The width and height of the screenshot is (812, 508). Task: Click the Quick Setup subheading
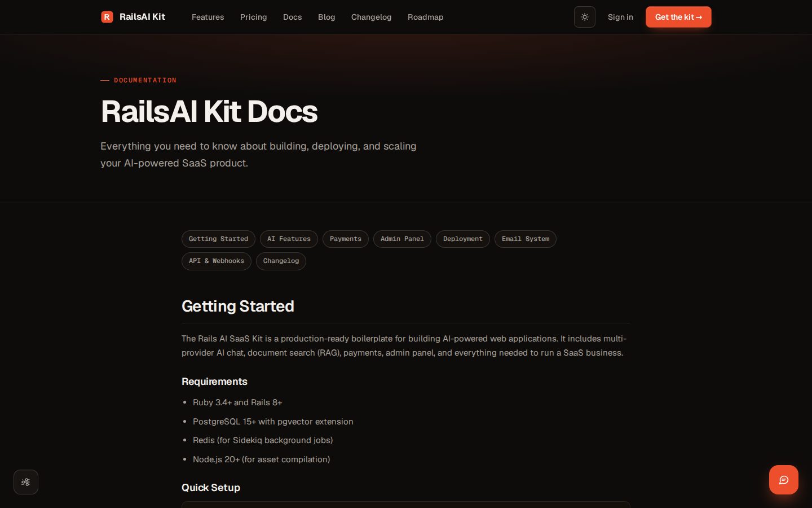point(211,488)
